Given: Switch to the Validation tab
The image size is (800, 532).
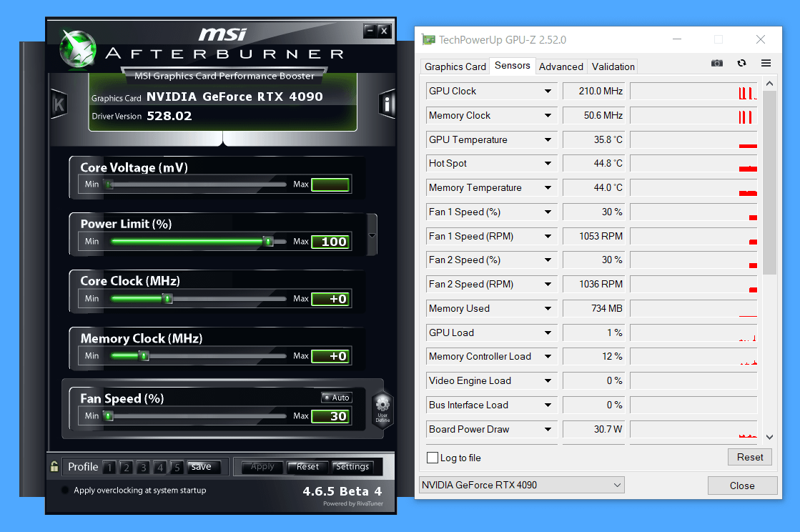Looking at the screenshot, I should click(613, 66).
